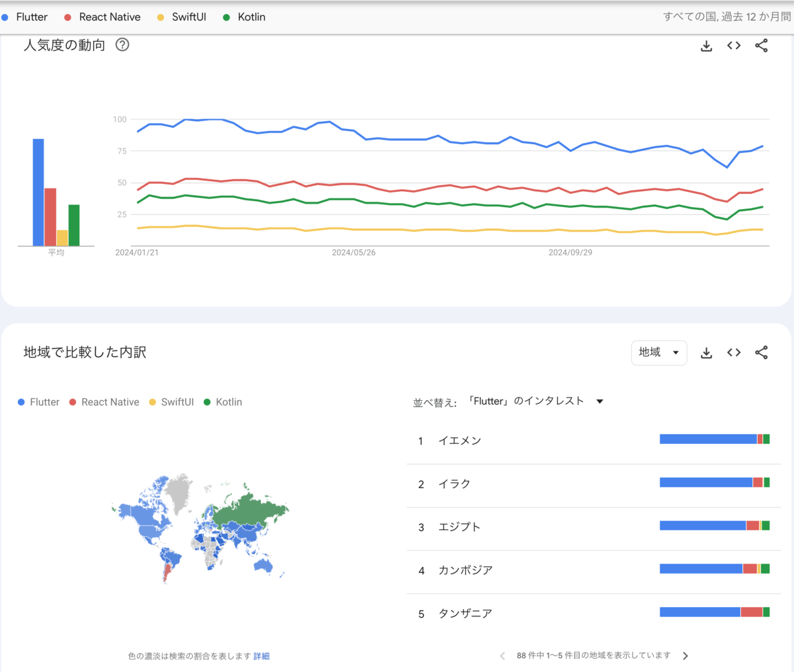Click the green Kotlin average bar
This screenshot has width=794, height=672.
74,226
